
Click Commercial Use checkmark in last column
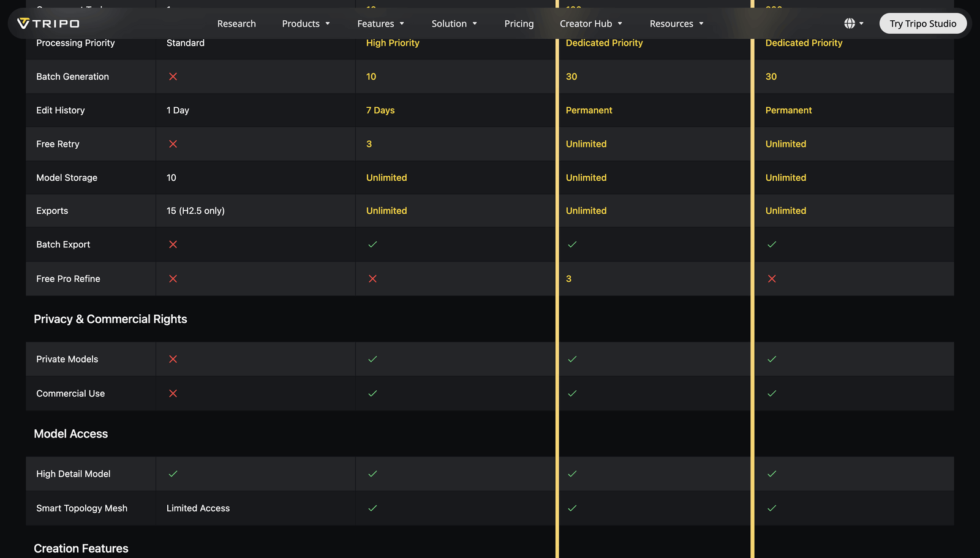coord(772,393)
